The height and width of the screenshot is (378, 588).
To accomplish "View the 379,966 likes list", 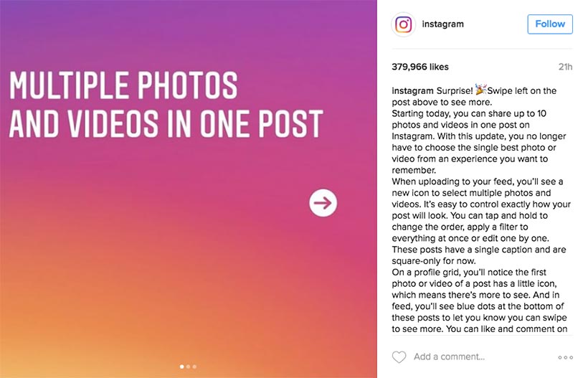I will pos(420,67).
